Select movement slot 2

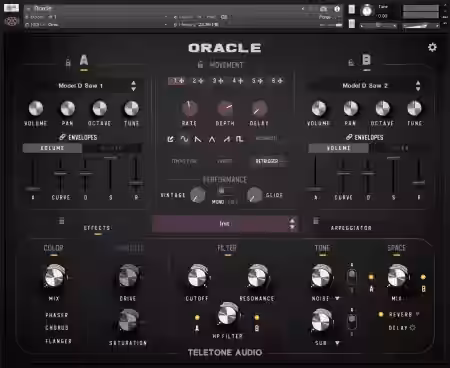(198, 81)
